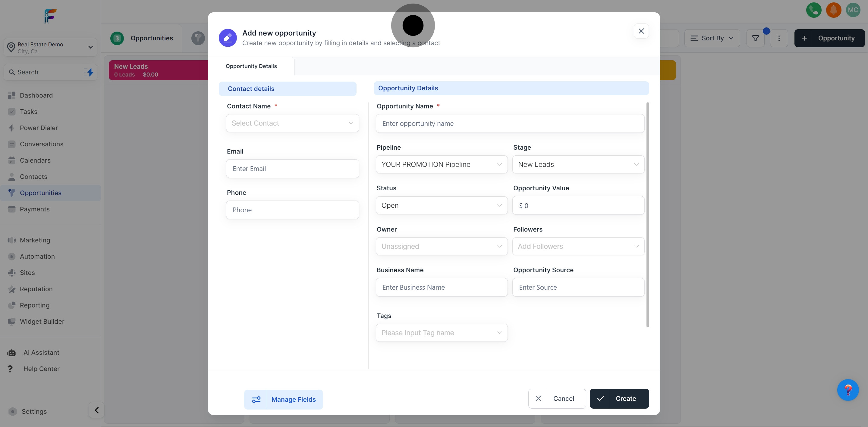Go to Contacts in the sidebar
Screen dimensions: 868x427
[33, 177]
